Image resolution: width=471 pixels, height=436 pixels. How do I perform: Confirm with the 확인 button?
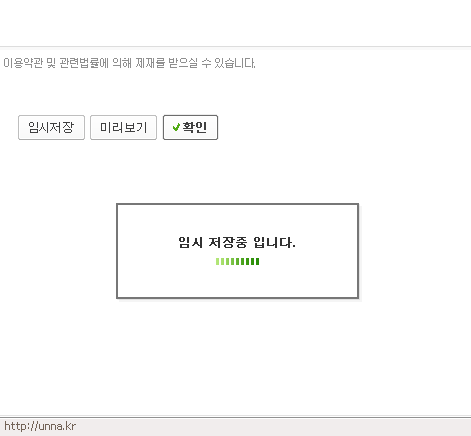click(190, 127)
